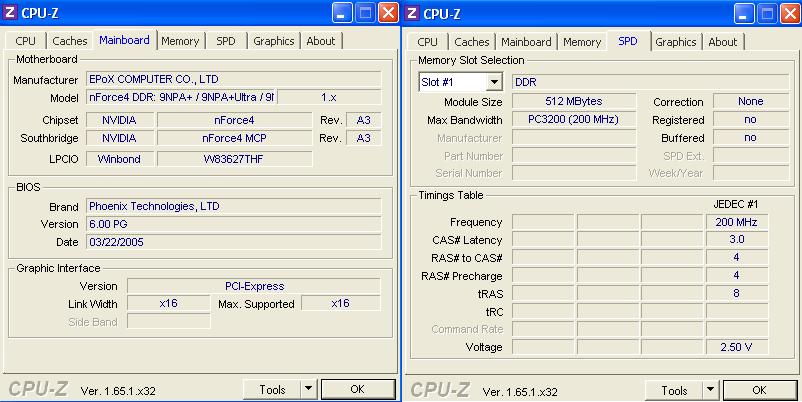Click voltage value 2.50 V
Viewport: 802px width, 402px height.
pyautogui.click(x=737, y=347)
